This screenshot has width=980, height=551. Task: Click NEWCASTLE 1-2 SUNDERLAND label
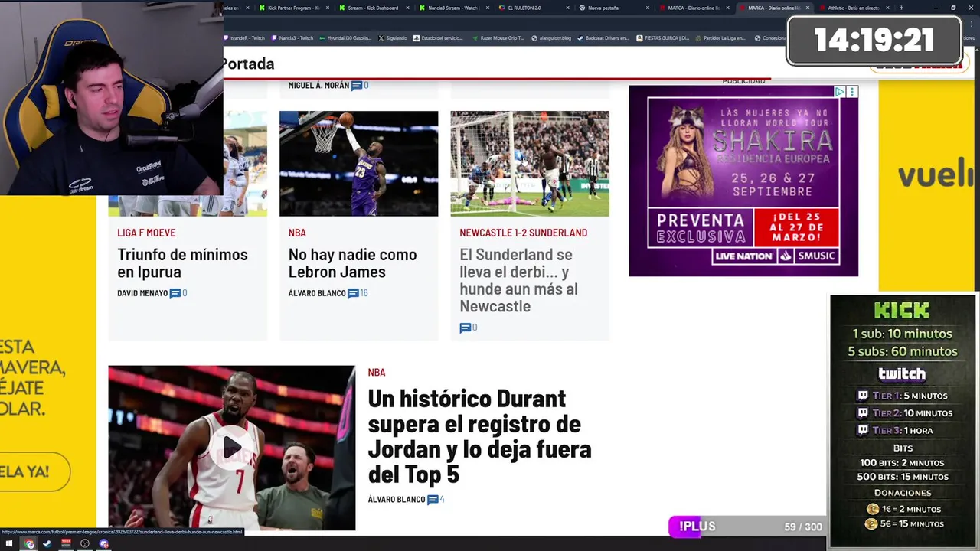(x=524, y=233)
